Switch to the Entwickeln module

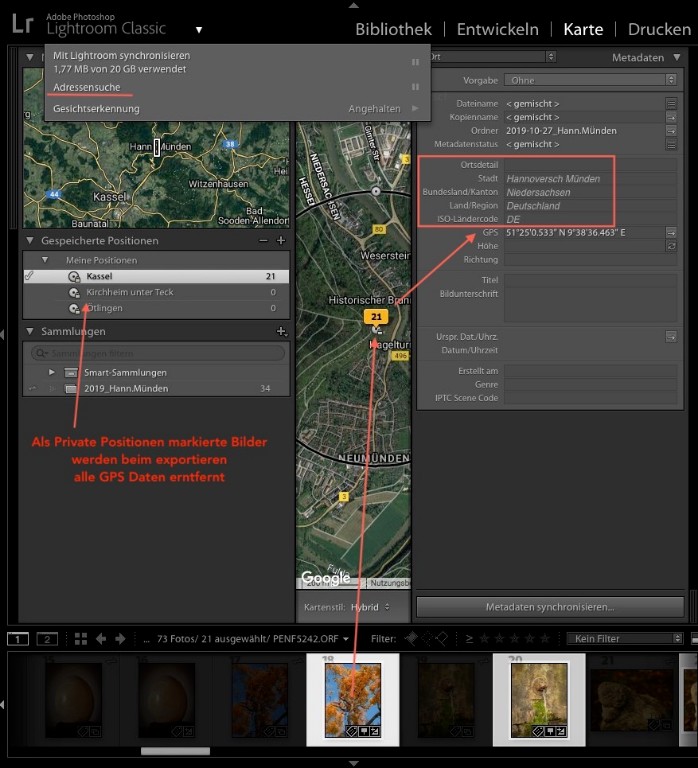click(x=498, y=29)
